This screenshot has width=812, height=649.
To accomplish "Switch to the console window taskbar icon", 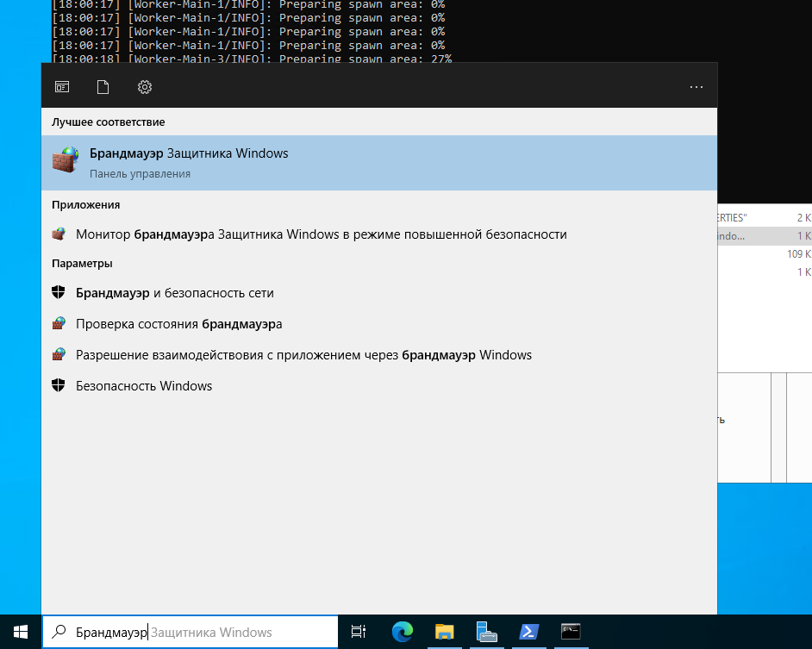I will coord(571,632).
